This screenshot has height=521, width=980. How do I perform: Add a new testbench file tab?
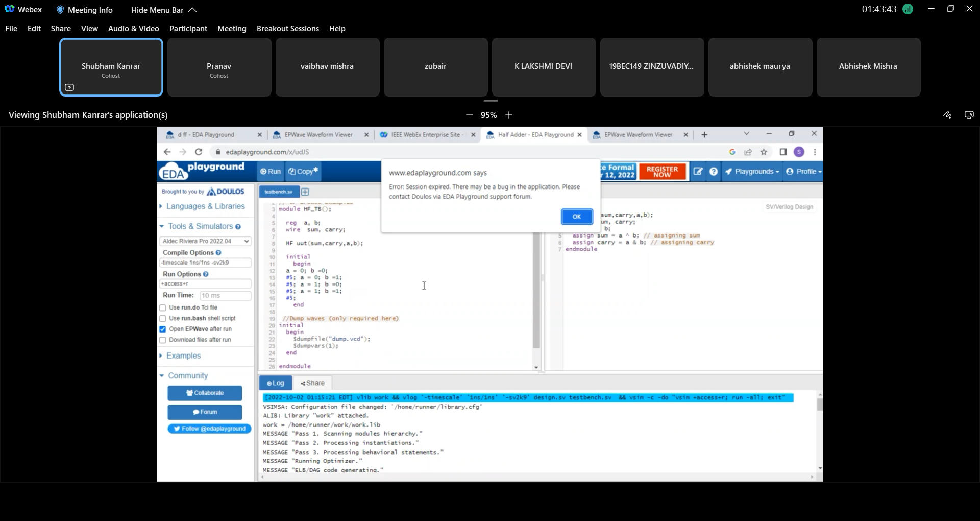pyautogui.click(x=305, y=192)
